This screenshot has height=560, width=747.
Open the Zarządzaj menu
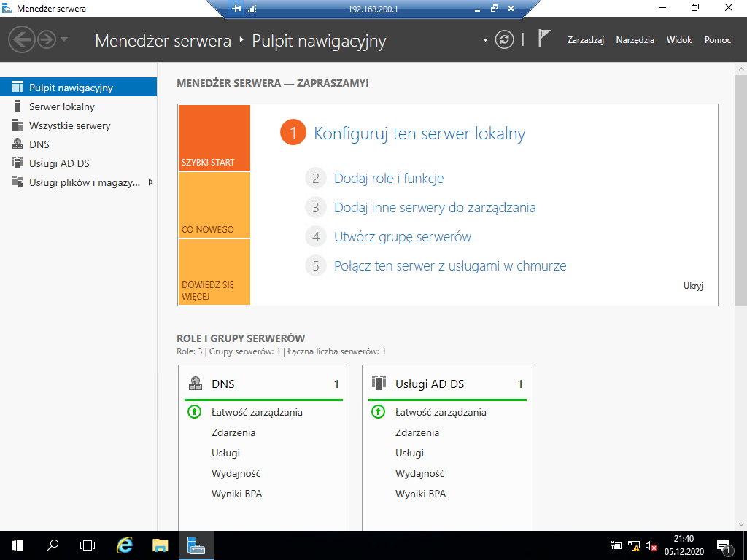(x=586, y=40)
